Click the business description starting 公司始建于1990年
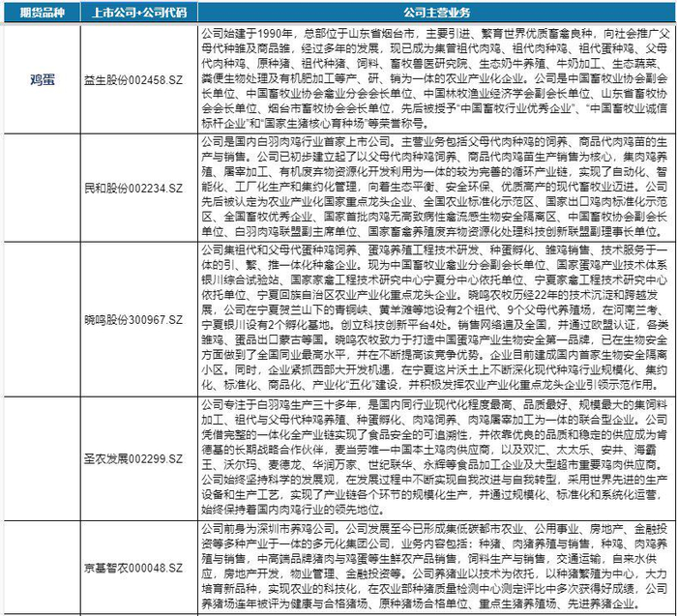Viewport: 677px width, 616px height. [x=437, y=79]
